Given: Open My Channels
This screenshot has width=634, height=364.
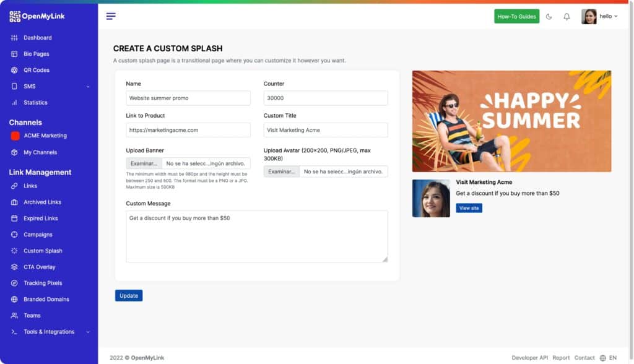Looking at the screenshot, I should 40,152.
